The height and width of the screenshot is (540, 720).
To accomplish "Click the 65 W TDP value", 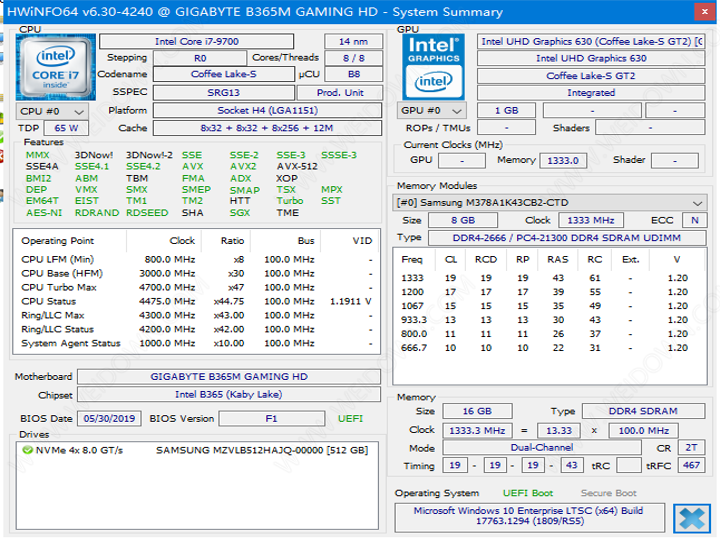I will pyautogui.click(x=66, y=128).
